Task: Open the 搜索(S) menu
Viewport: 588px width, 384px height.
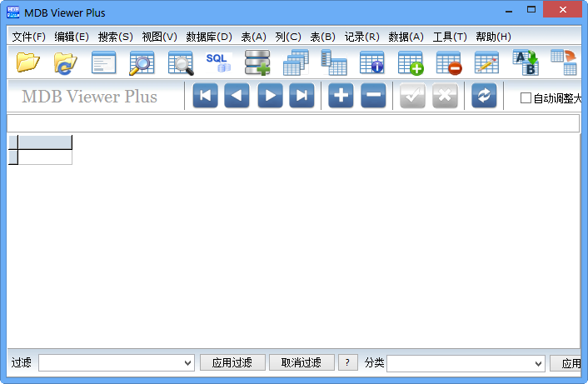Action: pyautogui.click(x=115, y=37)
